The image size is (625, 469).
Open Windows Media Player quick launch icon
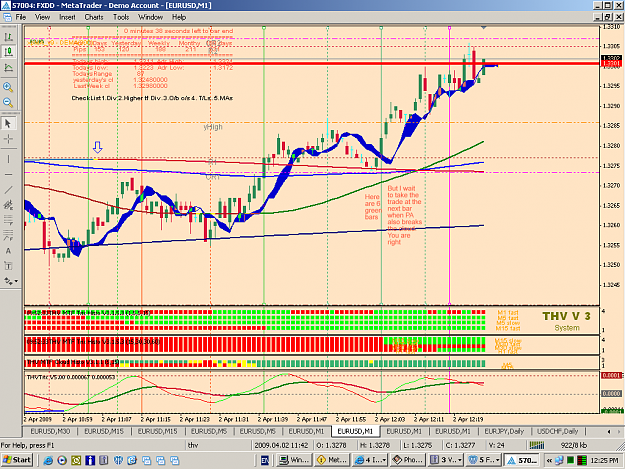tap(62, 460)
